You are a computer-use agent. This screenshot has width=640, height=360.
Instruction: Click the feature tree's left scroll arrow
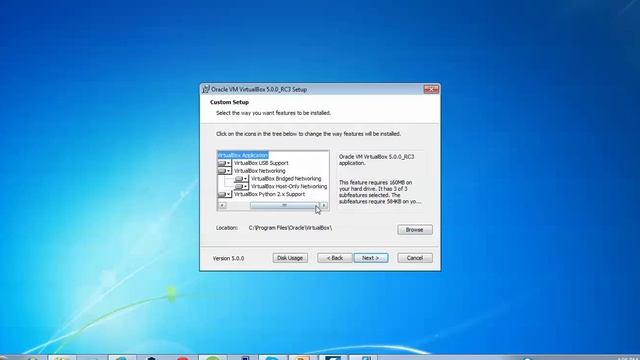pyautogui.click(x=222, y=205)
